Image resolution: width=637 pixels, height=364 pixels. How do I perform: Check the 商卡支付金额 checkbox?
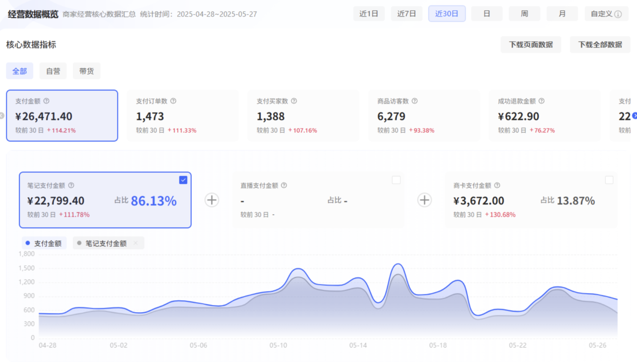point(609,180)
